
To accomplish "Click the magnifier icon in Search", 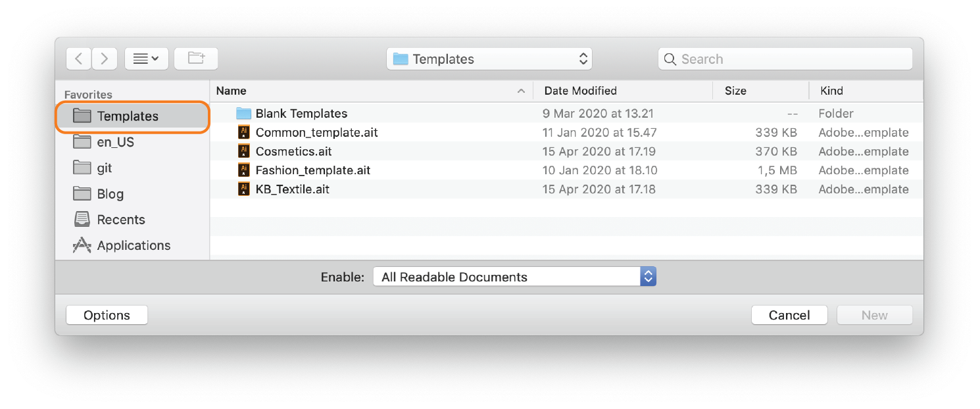I will 670,59.
